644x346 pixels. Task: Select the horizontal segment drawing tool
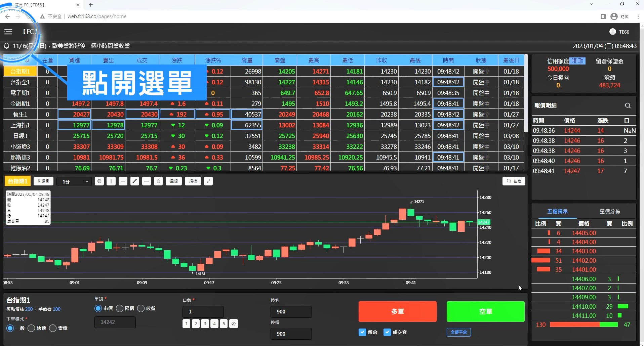[x=147, y=181]
